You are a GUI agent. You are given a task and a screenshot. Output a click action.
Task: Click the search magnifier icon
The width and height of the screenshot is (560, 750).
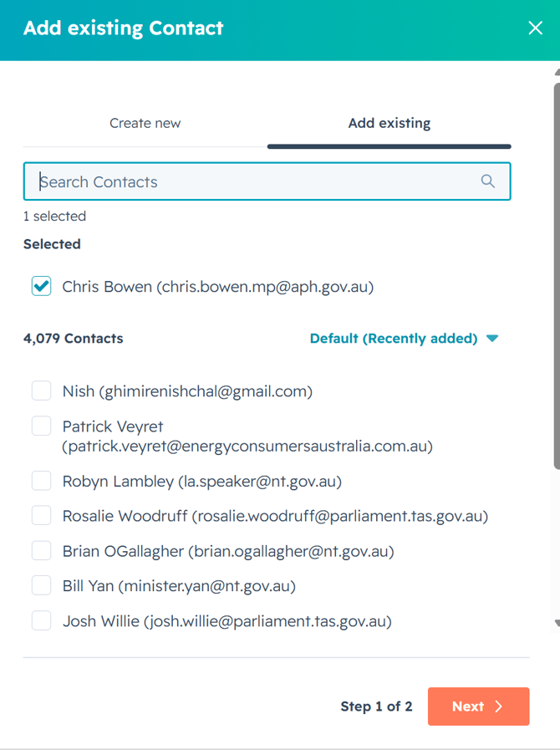coord(487,181)
